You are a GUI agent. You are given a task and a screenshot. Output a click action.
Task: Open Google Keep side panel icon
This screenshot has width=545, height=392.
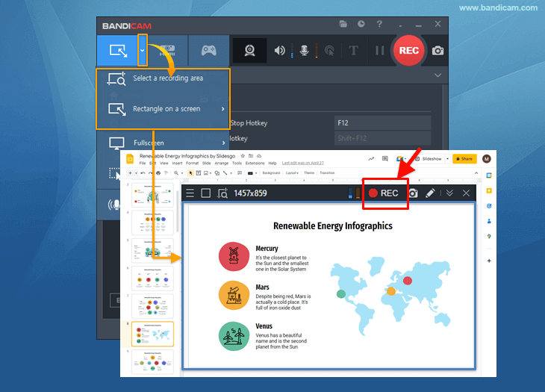pos(489,191)
